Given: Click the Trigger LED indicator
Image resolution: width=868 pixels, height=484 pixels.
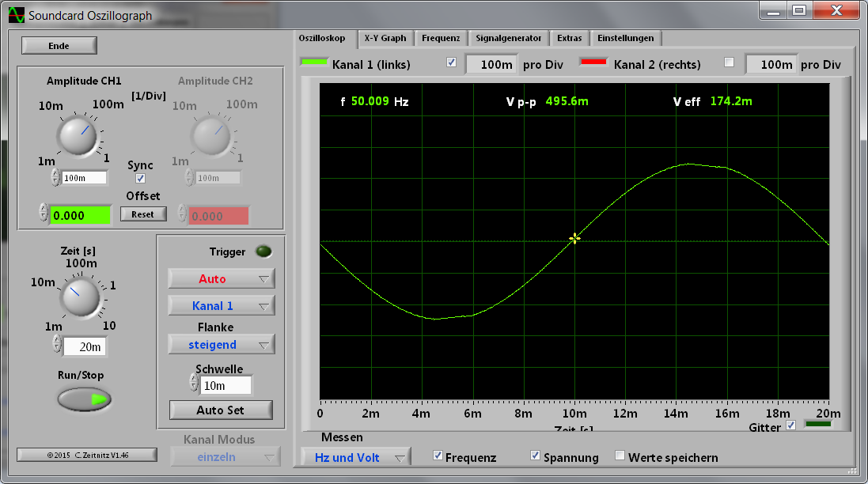Looking at the screenshot, I should (x=263, y=252).
